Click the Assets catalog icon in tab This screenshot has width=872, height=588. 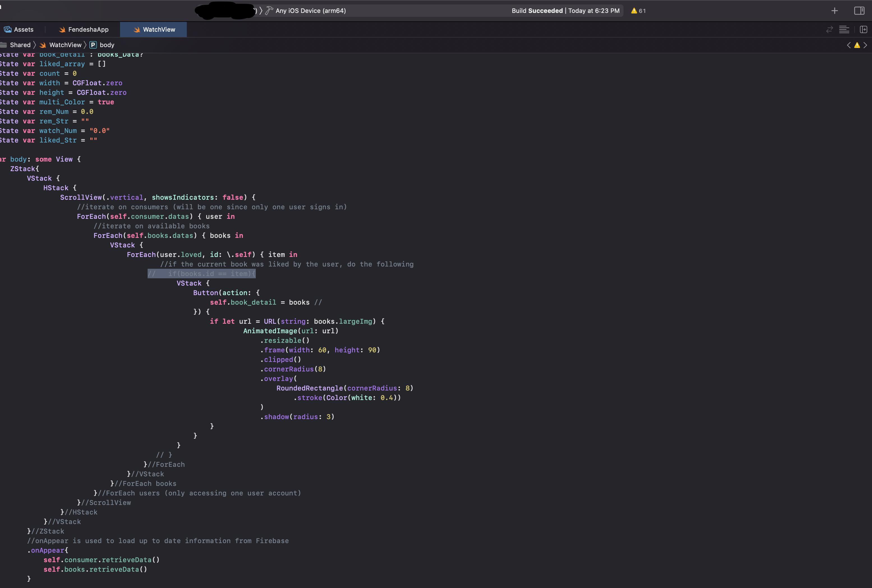[8, 29]
